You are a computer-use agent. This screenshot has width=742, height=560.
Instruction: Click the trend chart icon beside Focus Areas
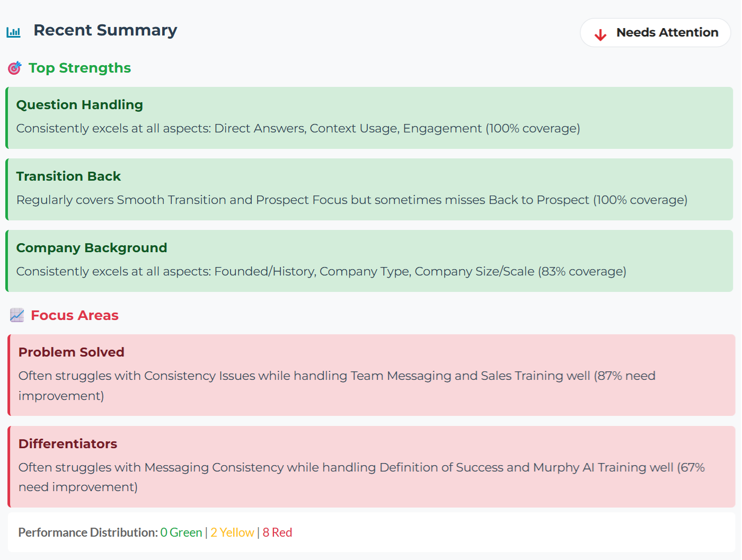17,316
